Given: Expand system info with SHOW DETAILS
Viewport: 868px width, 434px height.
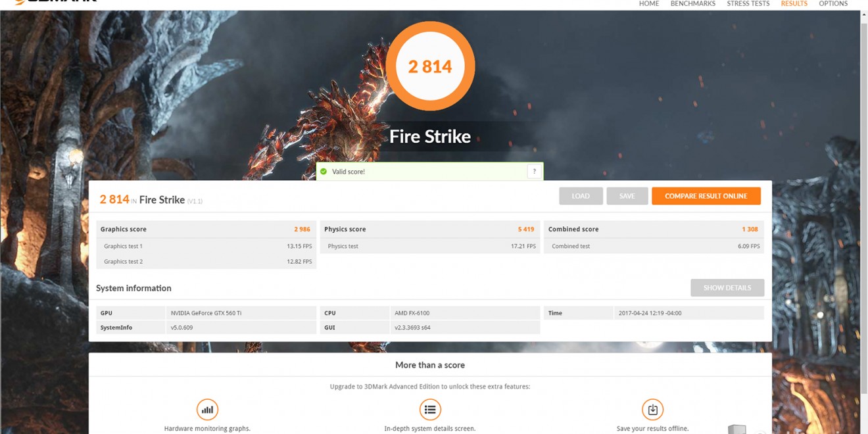Looking at the screenshot, I should coord(727,288).
